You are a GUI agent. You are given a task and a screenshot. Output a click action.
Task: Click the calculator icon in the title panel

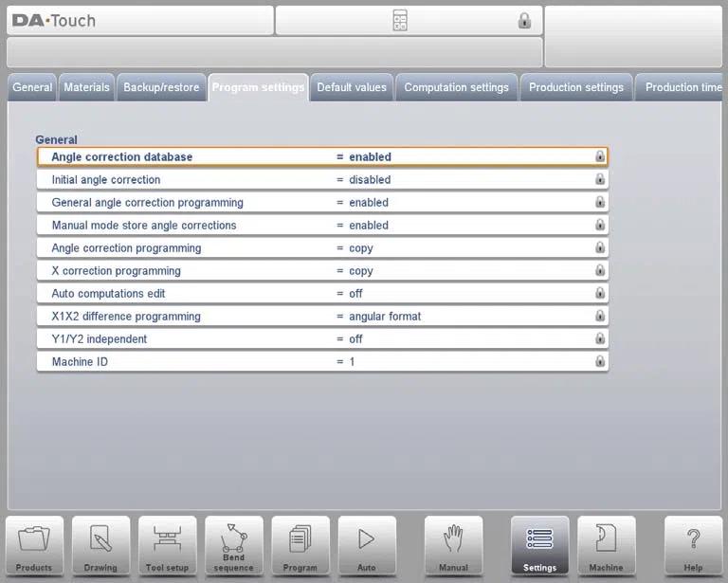pos(400,21)
